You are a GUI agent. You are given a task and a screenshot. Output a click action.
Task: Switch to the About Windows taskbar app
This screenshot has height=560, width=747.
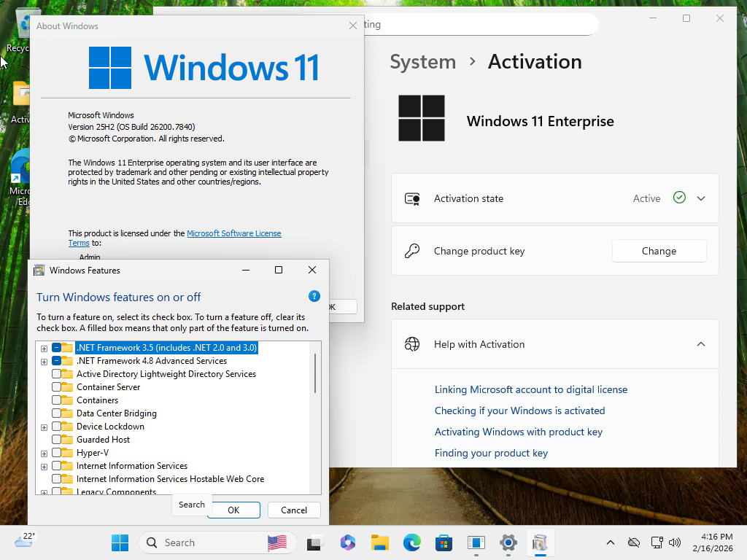pos(476,542)
